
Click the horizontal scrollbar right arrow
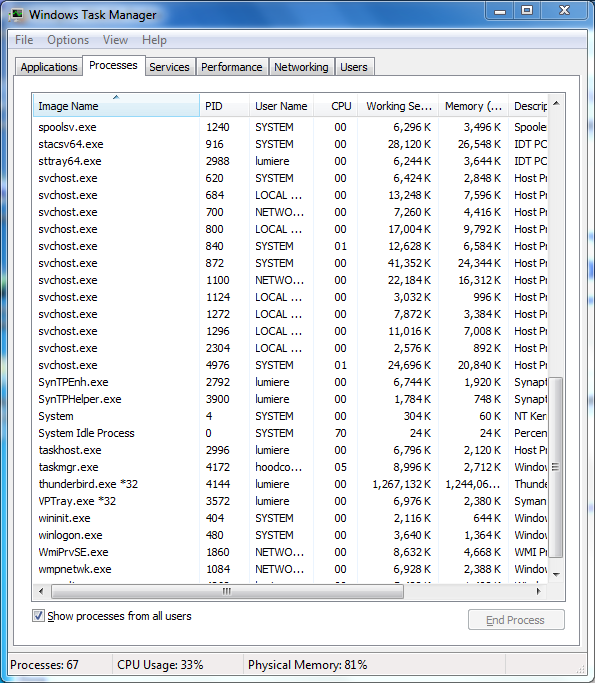click(x=538, y=591)
